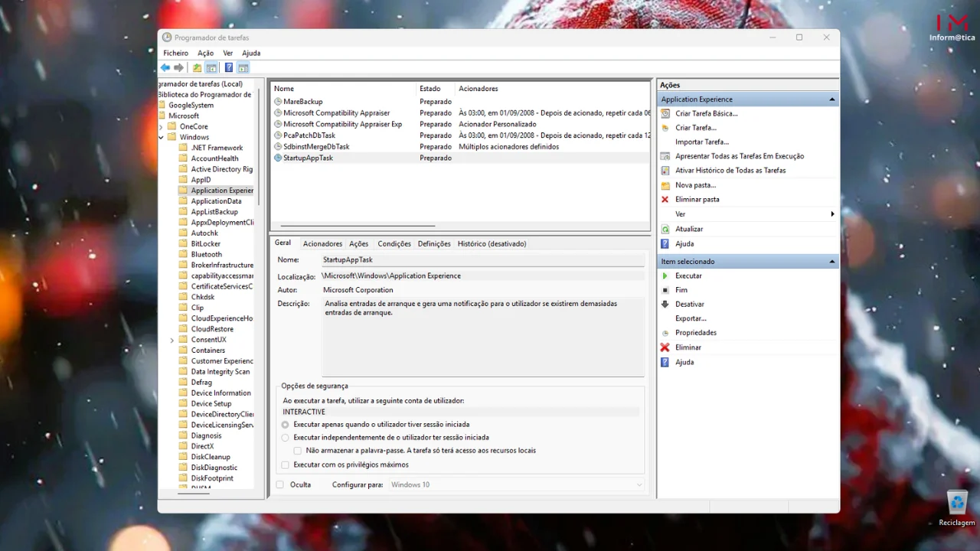Click the help icon under Item selecionado
The height and width of the screenshot is (551, 980).
tap(665, 362)
